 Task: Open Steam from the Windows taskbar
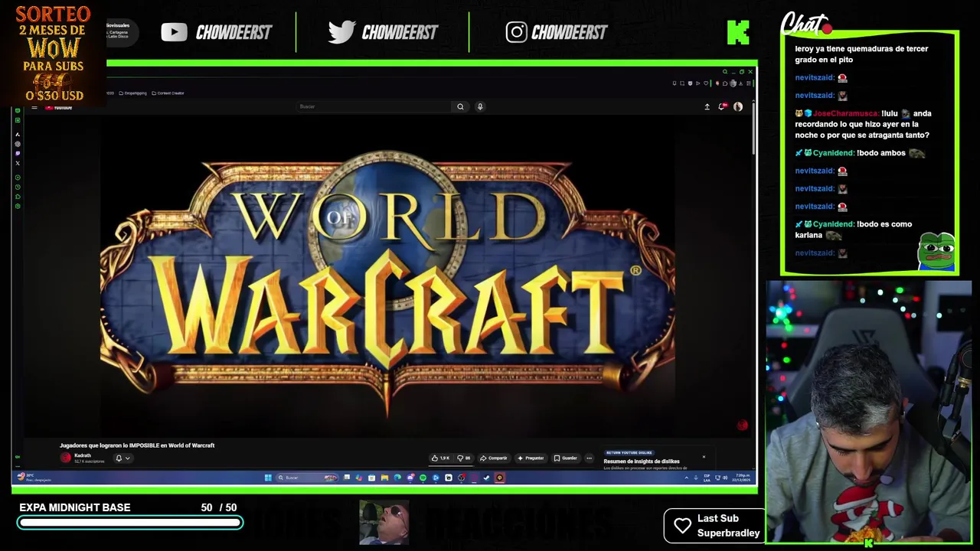486,478
